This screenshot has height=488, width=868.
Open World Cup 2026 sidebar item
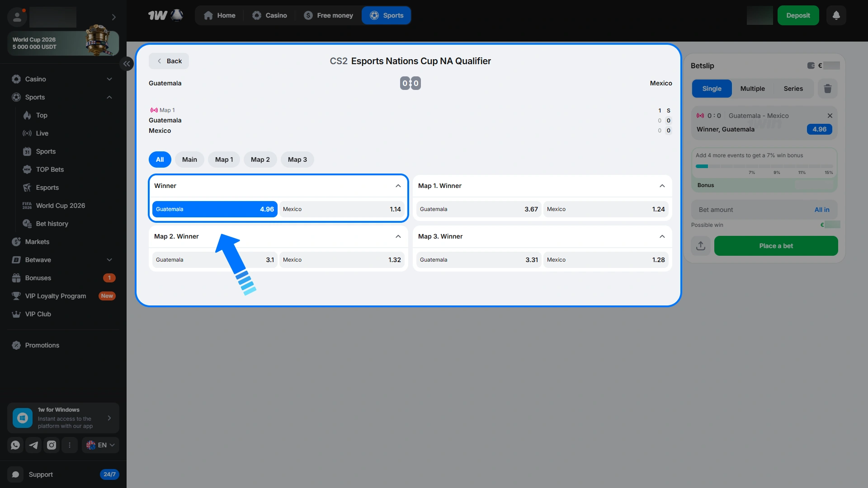[x=60, y=206]
